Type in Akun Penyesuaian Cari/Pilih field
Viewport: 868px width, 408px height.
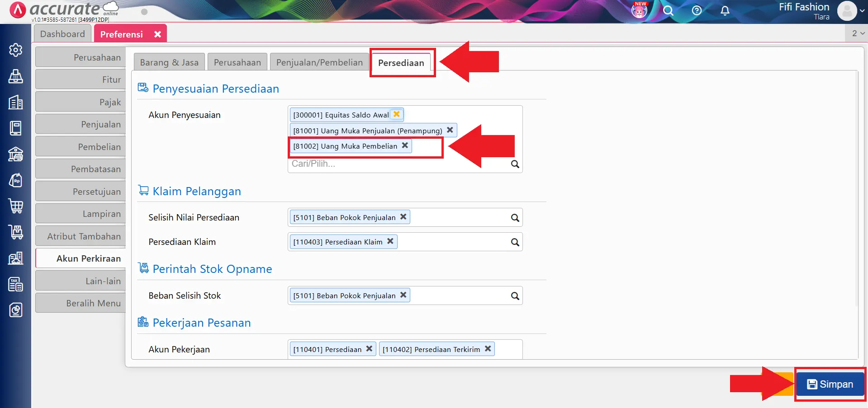tap(398, 164)
